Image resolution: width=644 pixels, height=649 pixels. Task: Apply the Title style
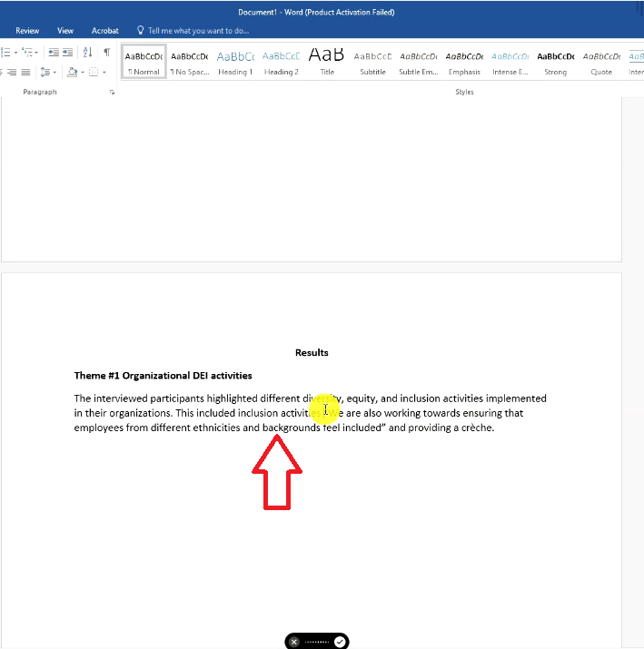click(x=327, y=62)
